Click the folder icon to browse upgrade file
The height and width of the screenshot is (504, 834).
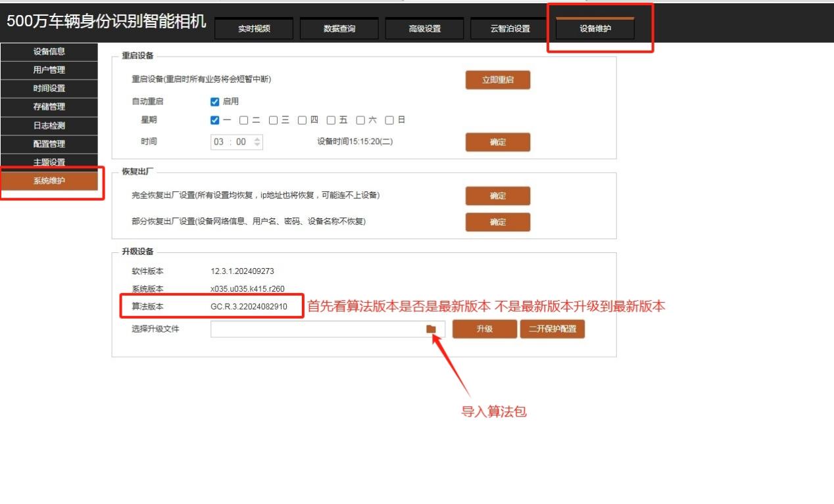pyautogui.click(x=431, y=329)
